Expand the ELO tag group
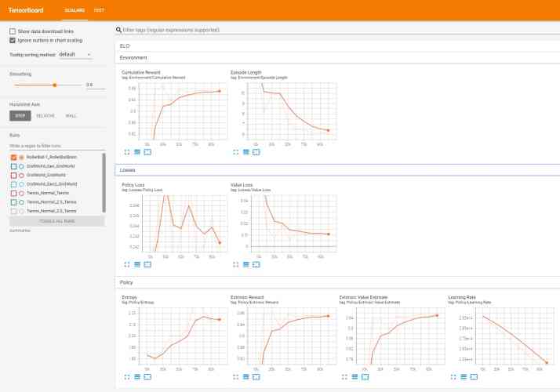 tap(337, 46)
